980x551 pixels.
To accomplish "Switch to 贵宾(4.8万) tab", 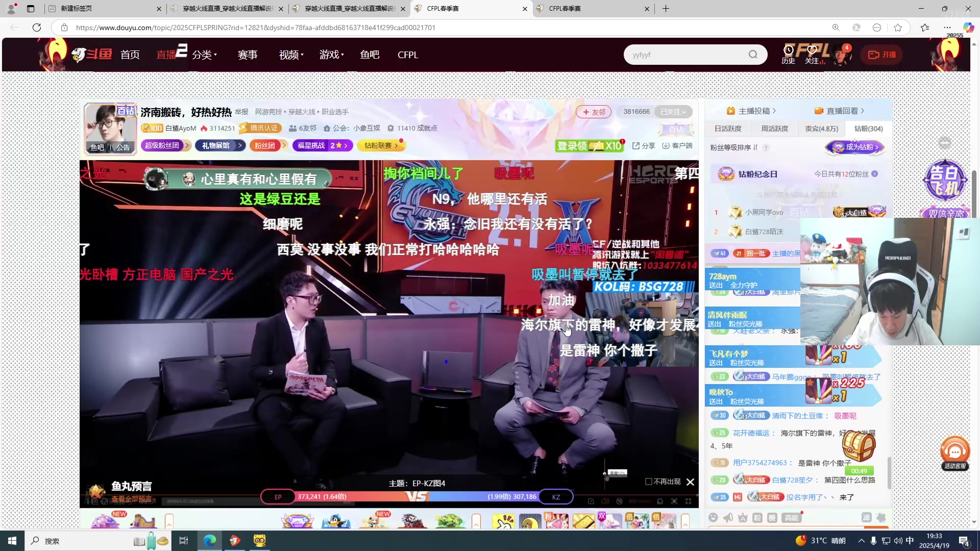I will (822, 129).
